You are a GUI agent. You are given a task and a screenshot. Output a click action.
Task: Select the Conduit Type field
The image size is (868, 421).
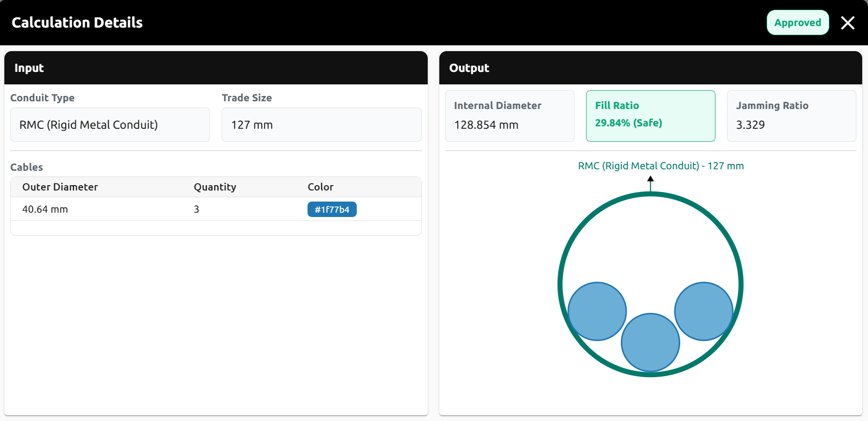(110, 125)
